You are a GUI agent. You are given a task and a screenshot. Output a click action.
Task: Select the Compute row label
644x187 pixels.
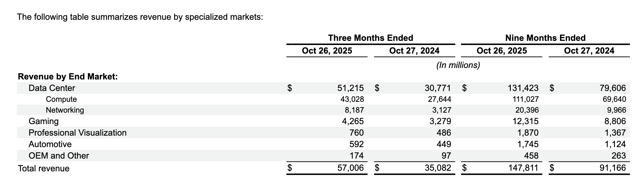pyautogui.click(x=61, y=99)
